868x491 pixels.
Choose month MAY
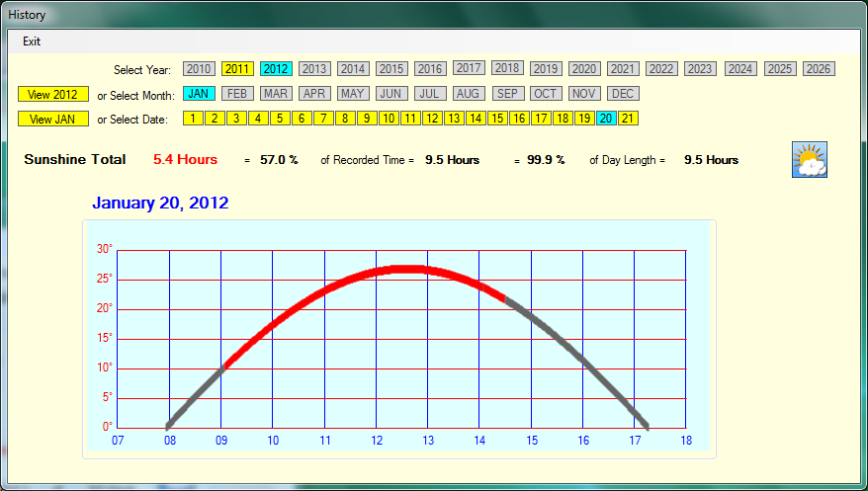point(353,94)
